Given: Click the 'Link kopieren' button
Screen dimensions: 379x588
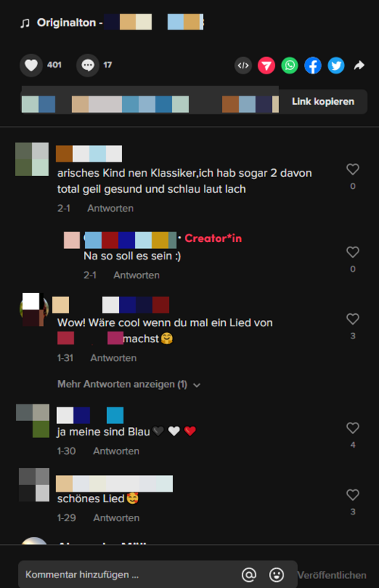Looking at the screenshot, I should 323,102.
